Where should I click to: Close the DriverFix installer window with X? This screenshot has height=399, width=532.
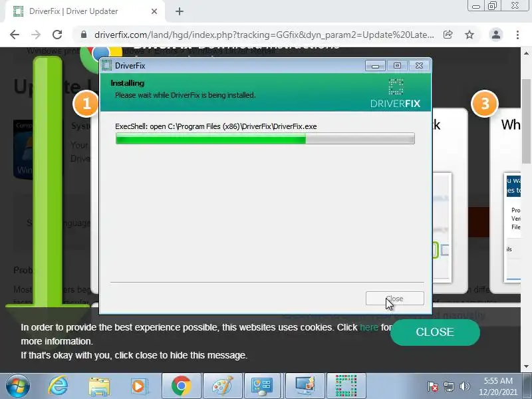click(x=420, y=65)
